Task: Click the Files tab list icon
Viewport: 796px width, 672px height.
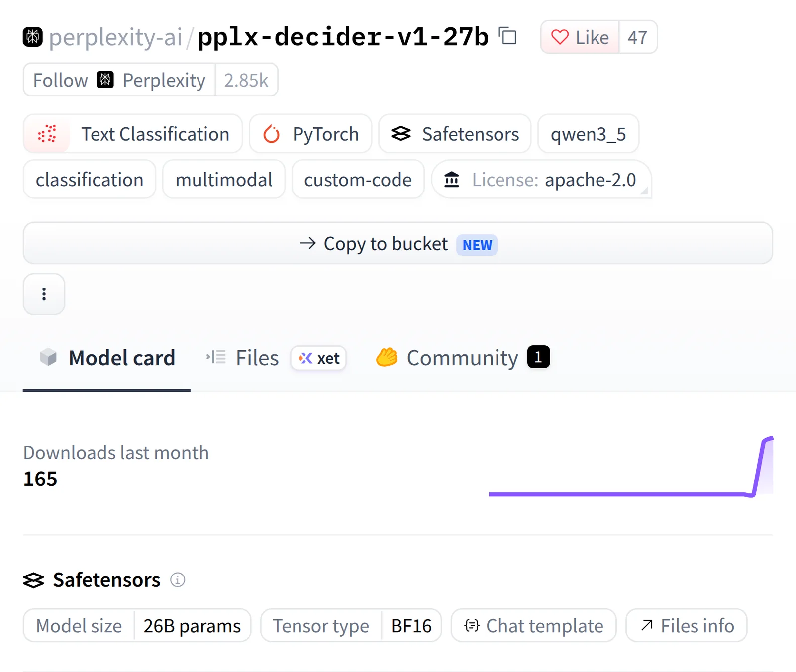Action: tap(216, 357)
